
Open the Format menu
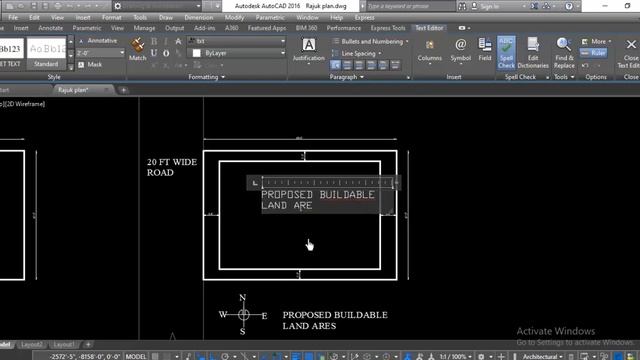[111, 18]
